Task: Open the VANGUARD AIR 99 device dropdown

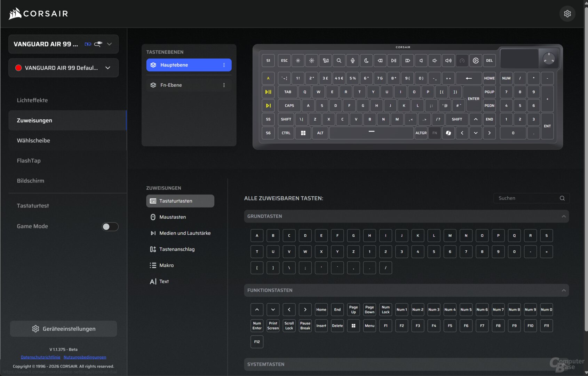Action: pos(109,44)
